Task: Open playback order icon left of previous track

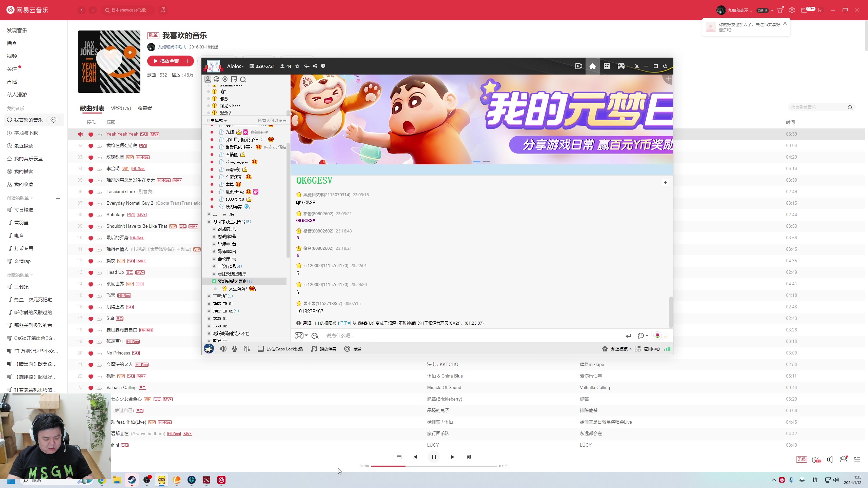Action: tap(399, 457)
